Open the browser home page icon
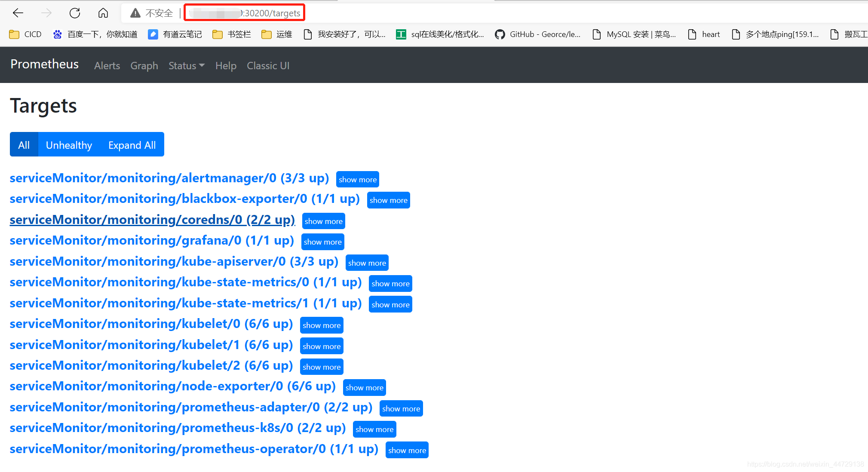The width and height of the screenshot is (868, 472). click(103, 13)
